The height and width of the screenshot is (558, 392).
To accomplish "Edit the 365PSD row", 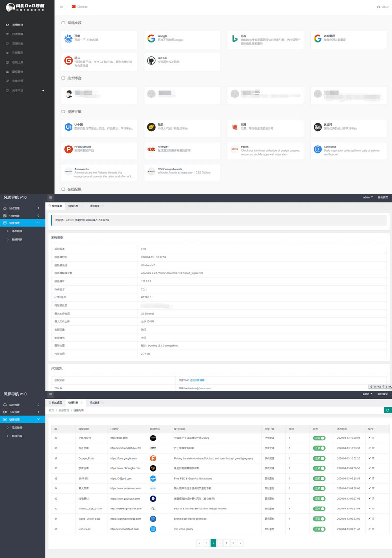I will (369, 478).
